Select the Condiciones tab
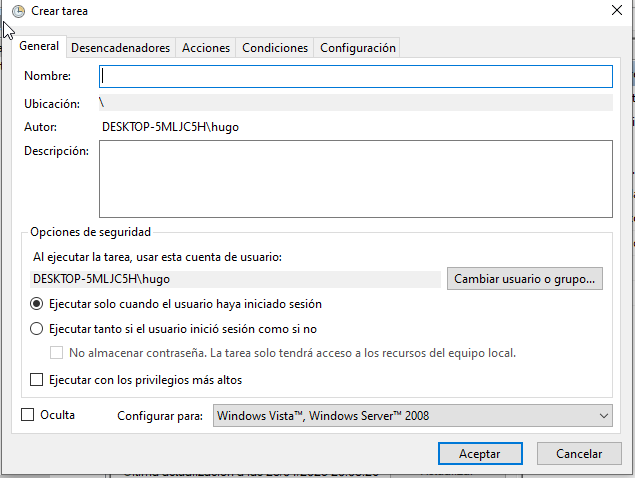Screen dimensions: 635x478 tap(275, 48)
